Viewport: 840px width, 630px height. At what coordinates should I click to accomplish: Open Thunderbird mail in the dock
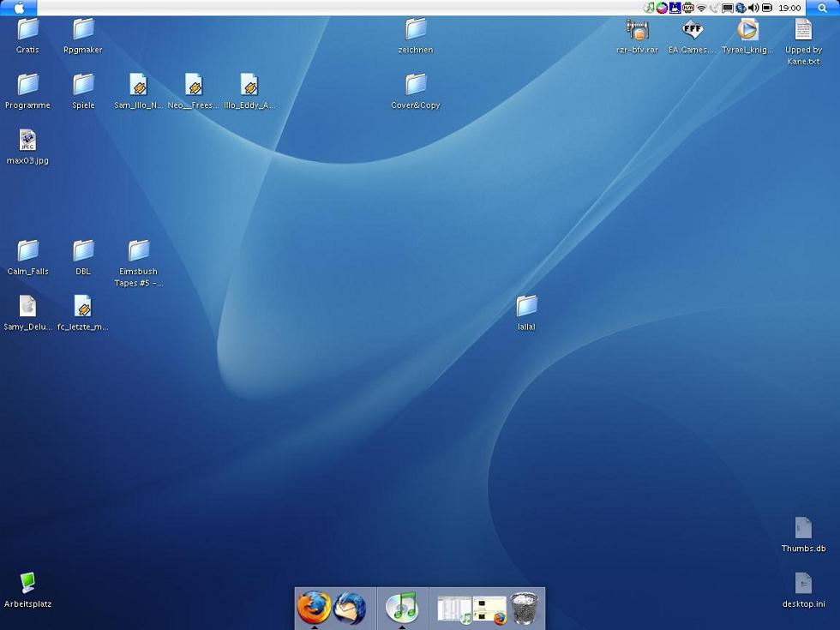click(x=350, y=609)
